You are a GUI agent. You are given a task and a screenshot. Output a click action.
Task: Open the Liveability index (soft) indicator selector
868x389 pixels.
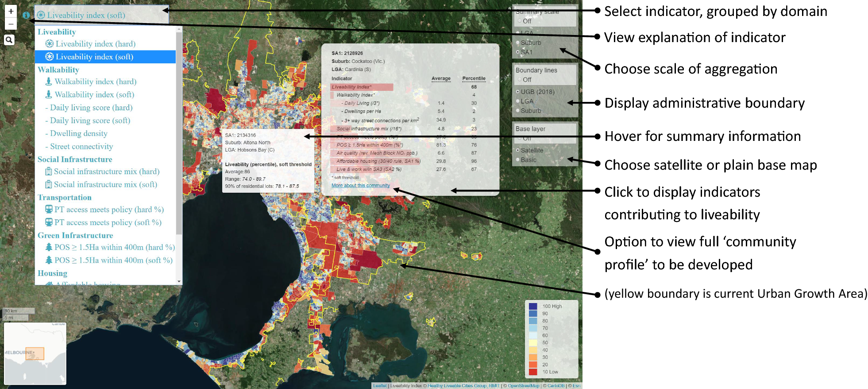pyautogui.click(x=102, y=15)
